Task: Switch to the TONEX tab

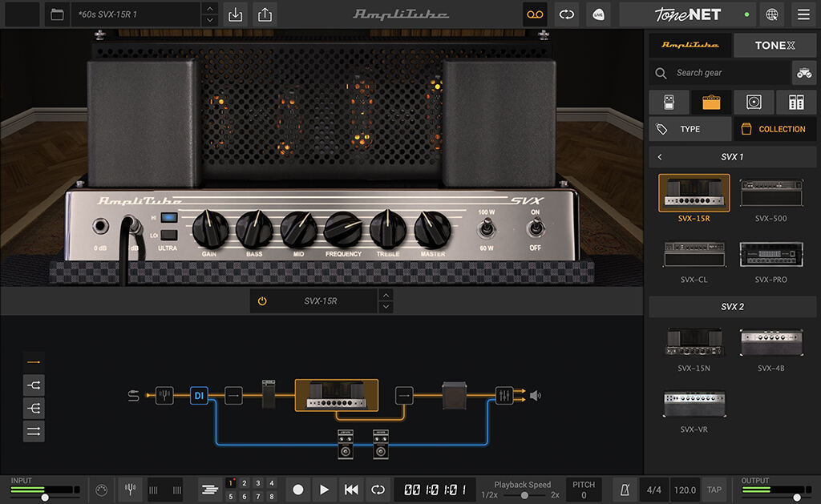Action: pos(774,45)
